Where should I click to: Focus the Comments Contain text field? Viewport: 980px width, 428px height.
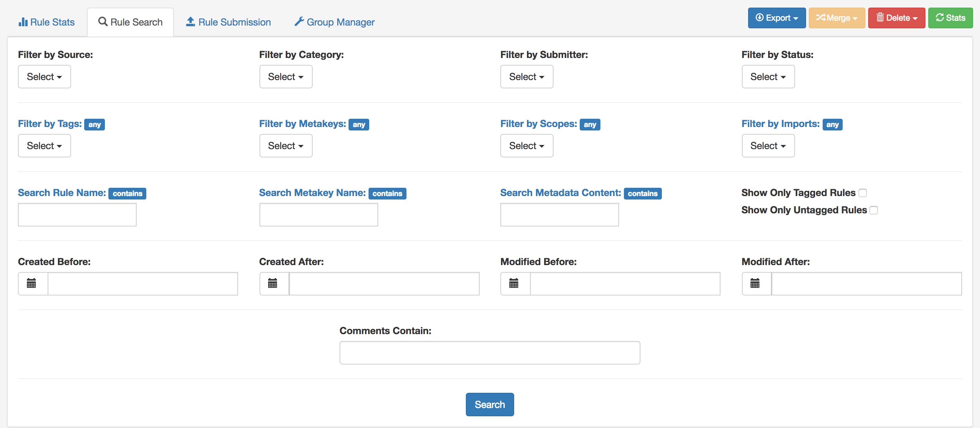490,353
